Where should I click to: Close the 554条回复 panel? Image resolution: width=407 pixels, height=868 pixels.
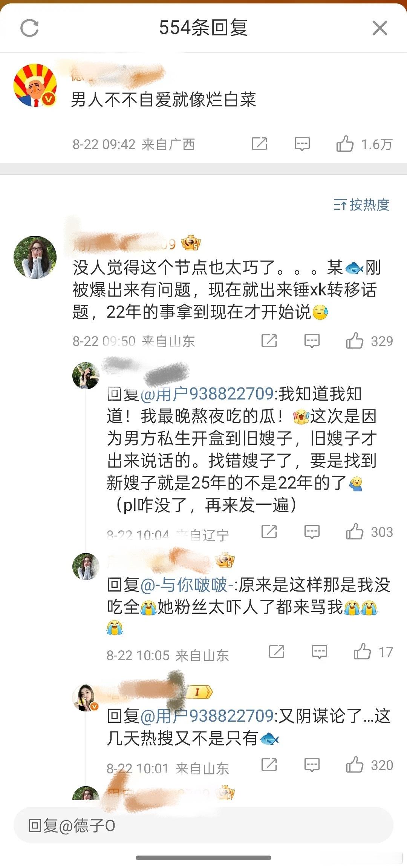click(379, 28)
